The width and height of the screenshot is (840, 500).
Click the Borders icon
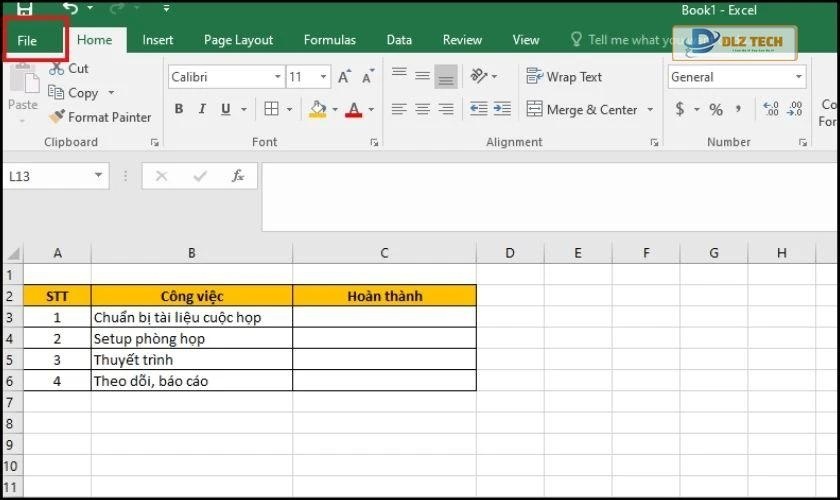click(x=271, y=109)
